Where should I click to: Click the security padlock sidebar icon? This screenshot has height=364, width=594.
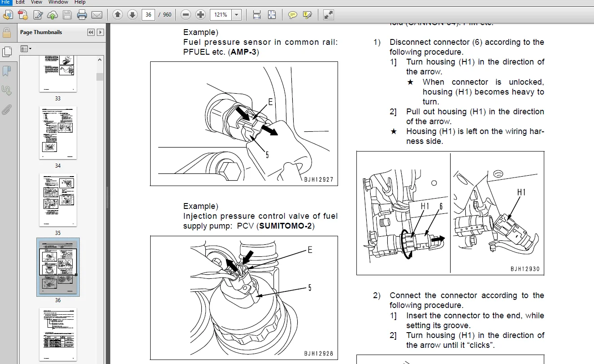click(x=7, y=33)
